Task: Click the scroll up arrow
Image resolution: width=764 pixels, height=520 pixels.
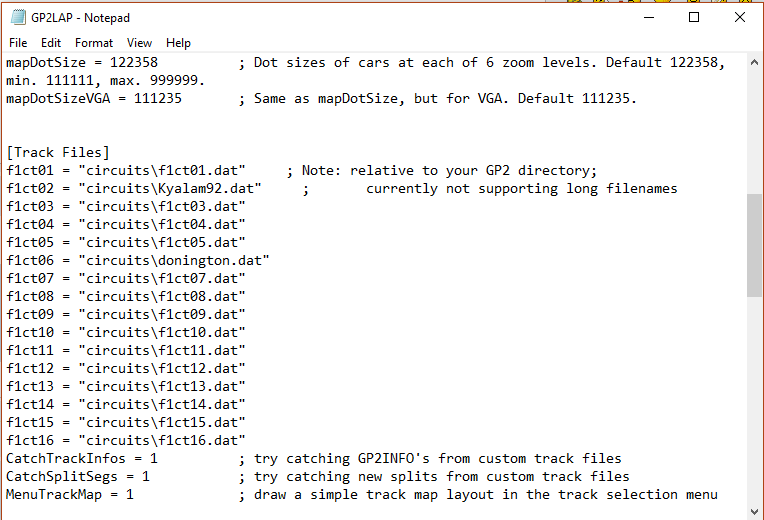Action: pos(755,62)
